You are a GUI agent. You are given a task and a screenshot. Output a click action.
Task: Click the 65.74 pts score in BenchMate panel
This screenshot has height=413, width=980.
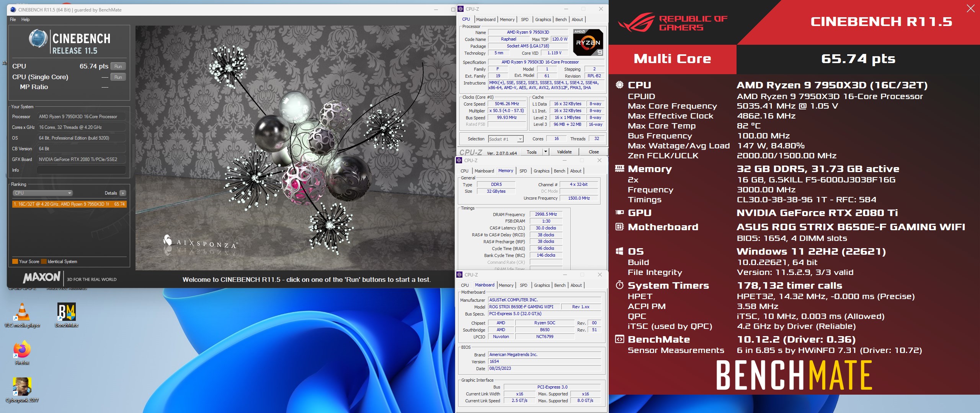858,59
